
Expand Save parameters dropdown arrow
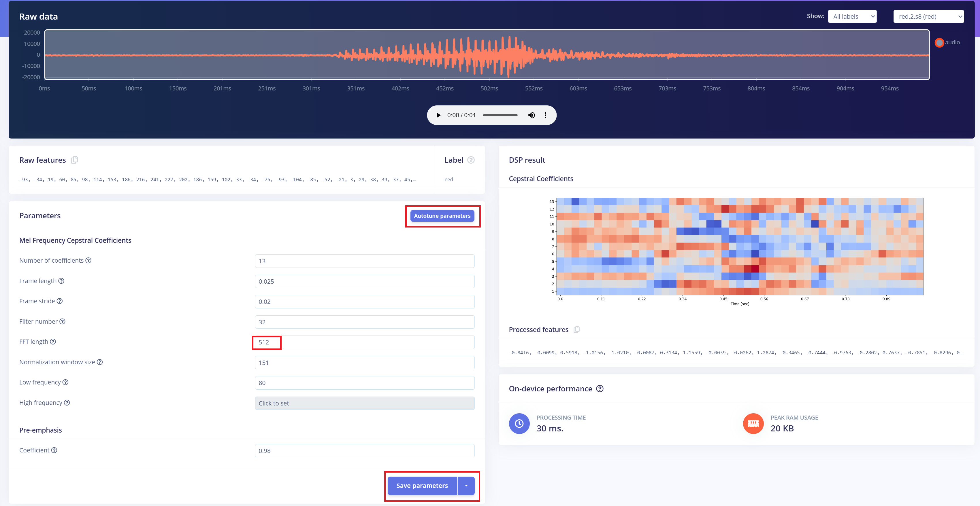tap(466, 486)
